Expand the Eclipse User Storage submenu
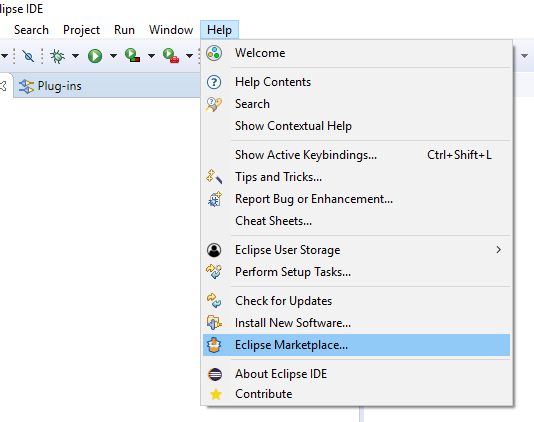The width and height of the screenshot is (534, 422). 356,250
